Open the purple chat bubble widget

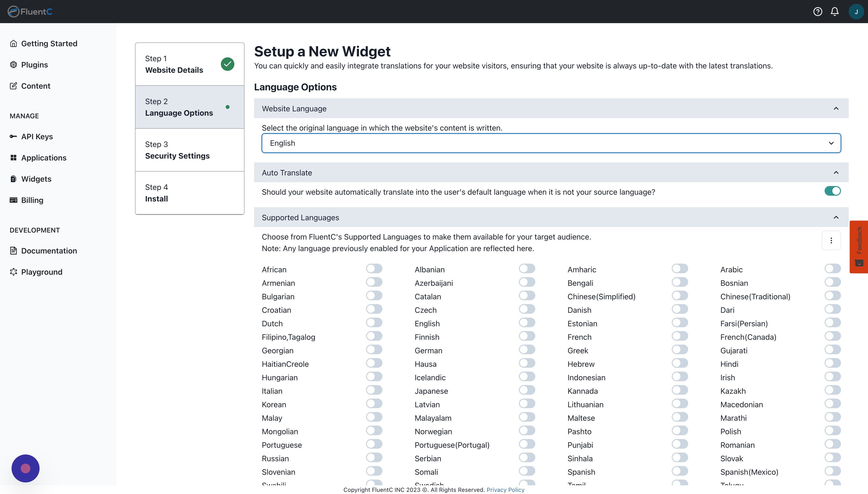click(26, 468)
